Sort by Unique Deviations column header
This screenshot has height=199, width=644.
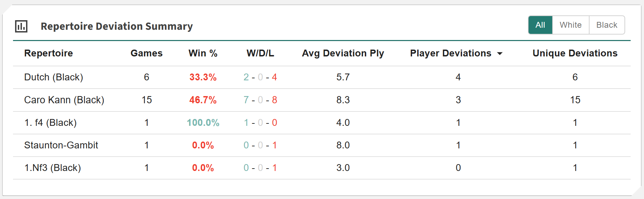(x=575, y=53)
